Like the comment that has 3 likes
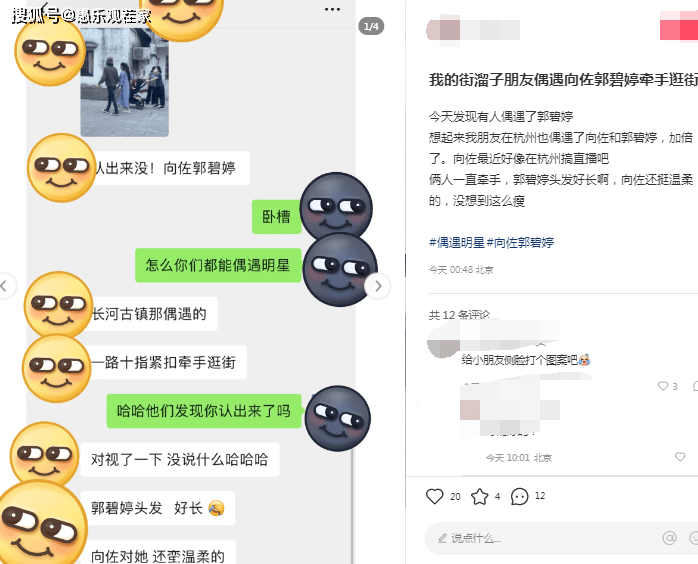 tap(663, 386)
